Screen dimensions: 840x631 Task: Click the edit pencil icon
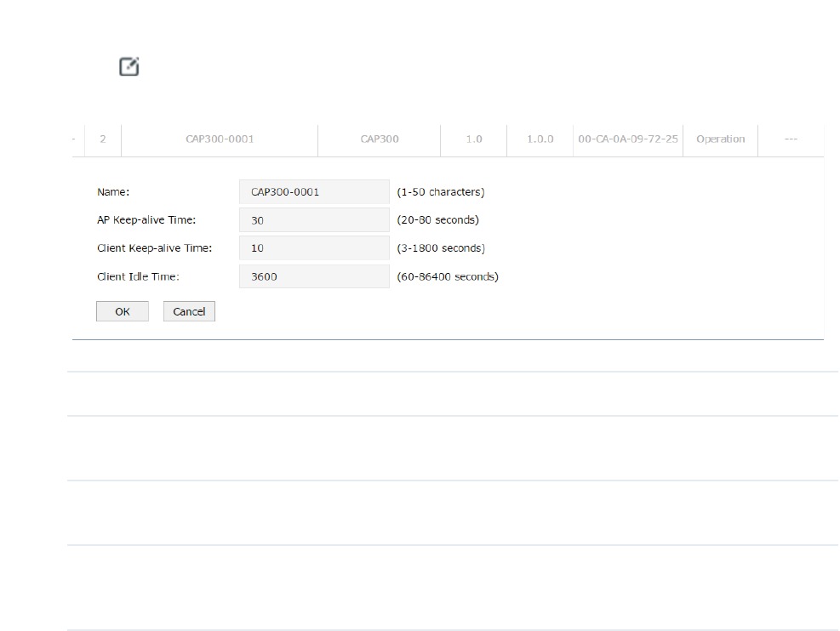(x=129, y=66)
